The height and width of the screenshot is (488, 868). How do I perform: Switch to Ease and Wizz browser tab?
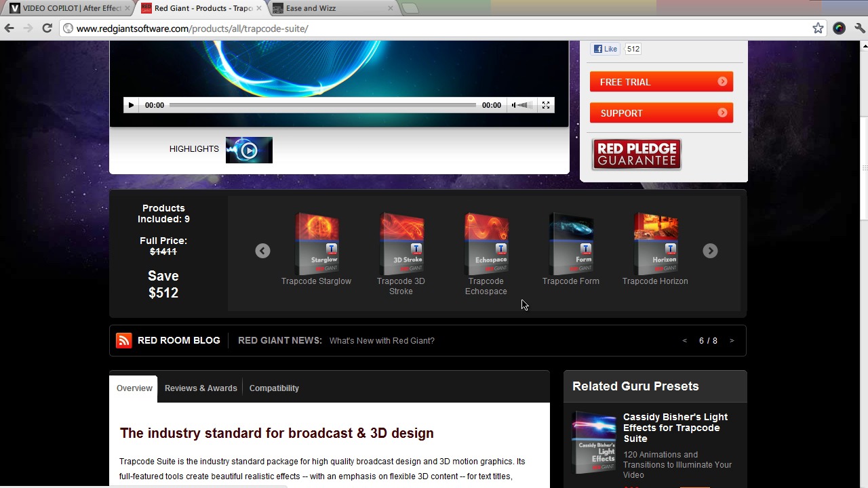point(330,8)
